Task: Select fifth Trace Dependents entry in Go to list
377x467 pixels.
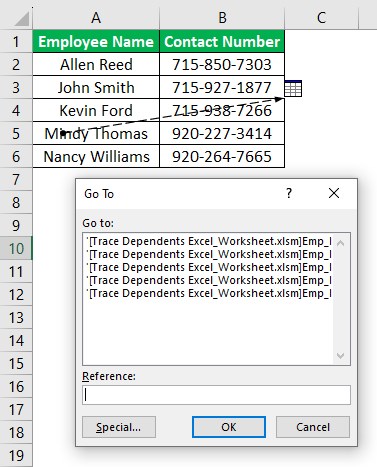Action: coord(208,293)
